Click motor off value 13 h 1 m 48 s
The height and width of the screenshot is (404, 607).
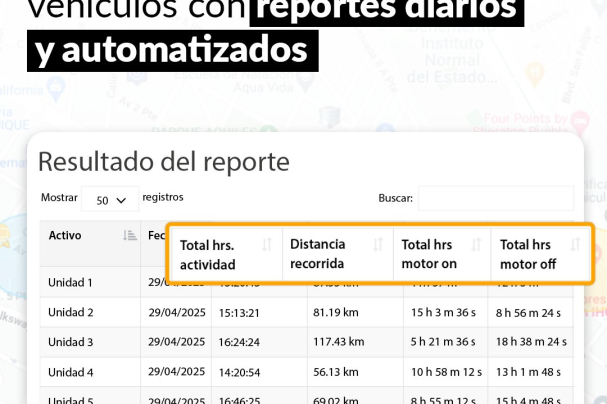pyautogui.click(x=528, y=372)
